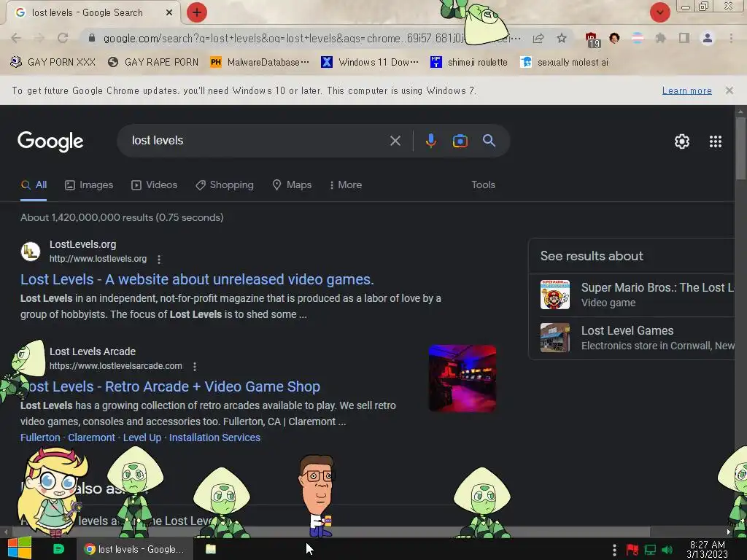Viewport: 747px width, 560px height.
Task: Expand the red tab search arrow button
Action: pyautogui.click(x=659, y=12)
